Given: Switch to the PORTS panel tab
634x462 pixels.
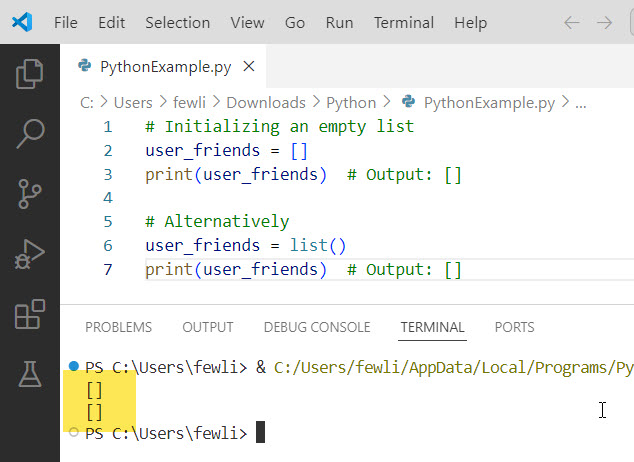Looking at the screenshot, I should pyautogui.click(x=514, y=327).
